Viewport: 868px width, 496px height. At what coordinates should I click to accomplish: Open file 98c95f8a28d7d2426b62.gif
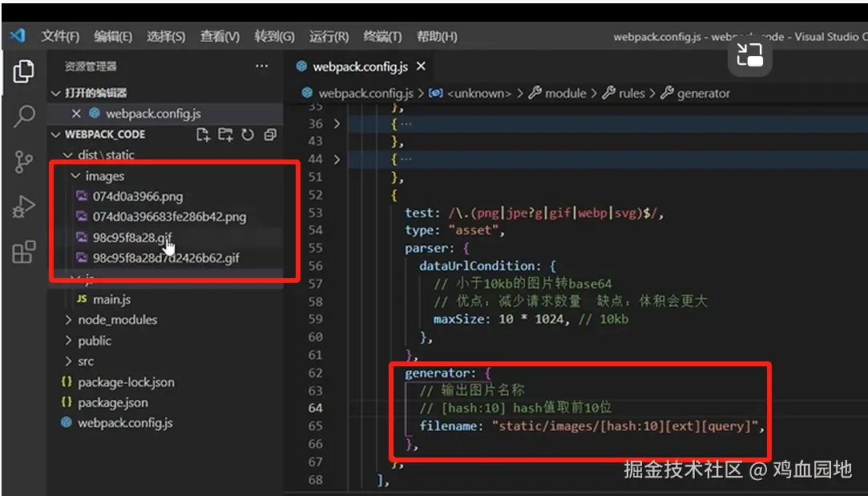tap(166, 258)
